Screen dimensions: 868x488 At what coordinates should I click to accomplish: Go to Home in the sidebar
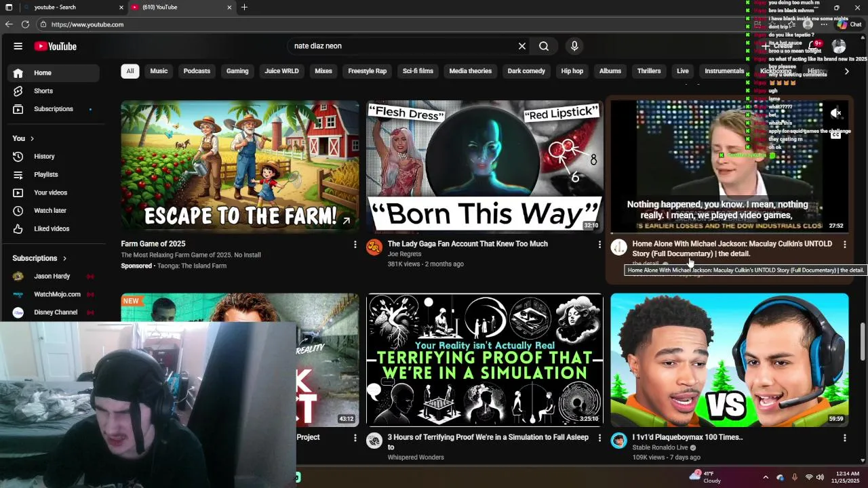[54, 73]
